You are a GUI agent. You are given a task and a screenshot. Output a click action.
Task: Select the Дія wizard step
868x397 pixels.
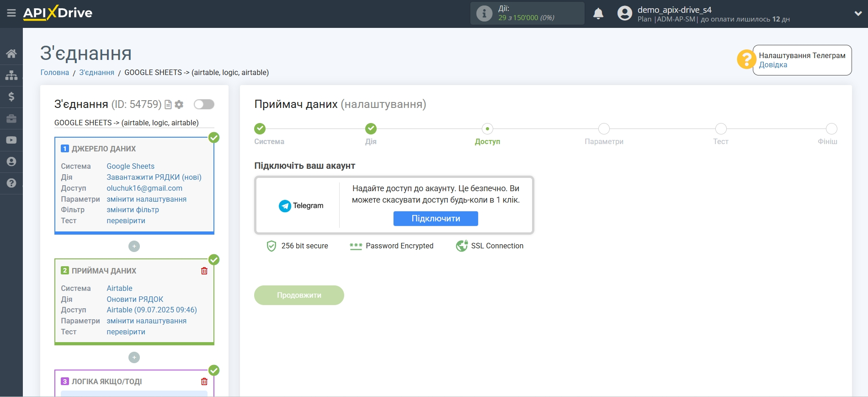[371, 129]
